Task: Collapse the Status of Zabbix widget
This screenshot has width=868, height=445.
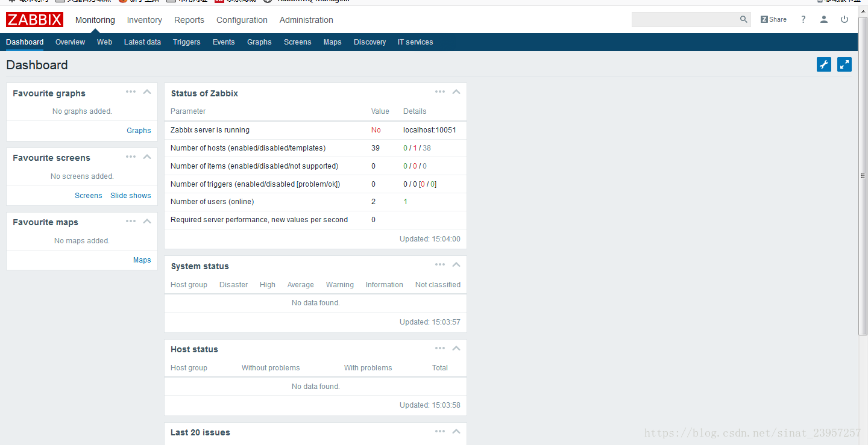Action: tap(456, 92)
